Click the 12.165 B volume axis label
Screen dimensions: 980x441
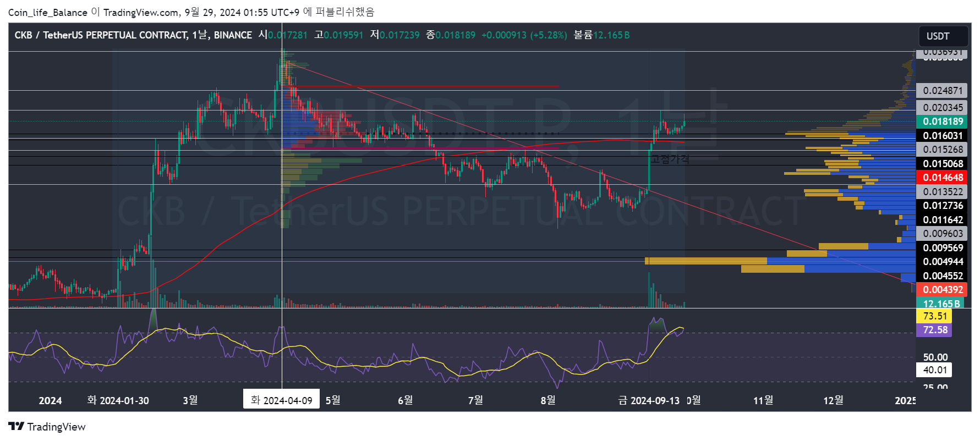[x=940, y=304]
